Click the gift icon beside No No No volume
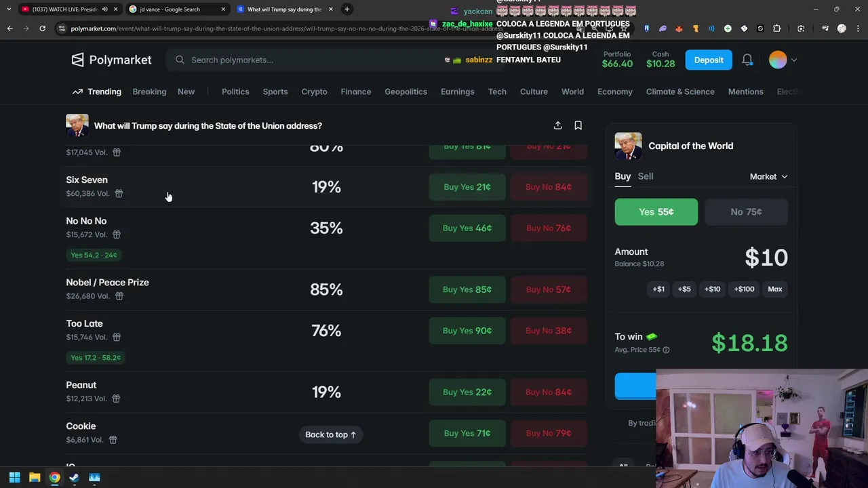This screenshot has width=868, height=488. click(x=117, y=235)
